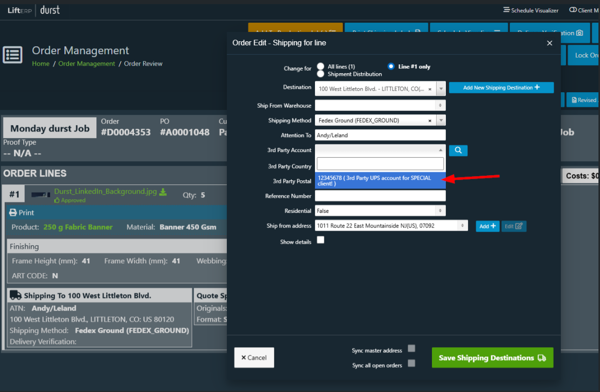The height and width of the screenshot is (392, 600).
Task: Click the Add New Shipping Destination button
Action: [x=501, y=88]
